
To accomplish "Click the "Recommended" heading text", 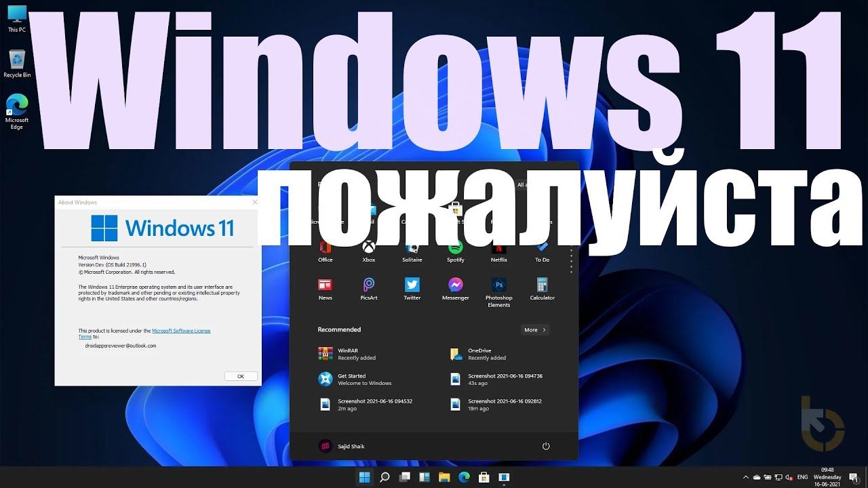I will 339,330.
